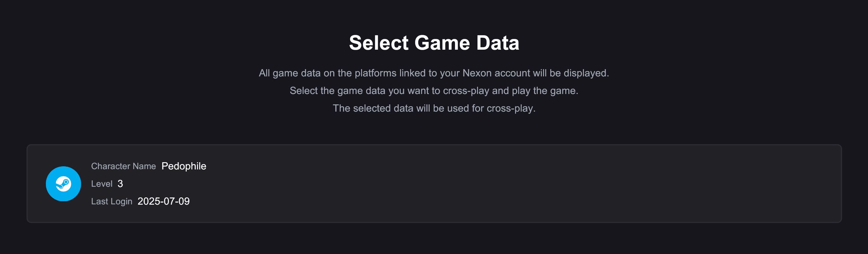This screenshot has height=254, width=868.
Task: Click the level value 3
Action: click(x=120, y=184)
